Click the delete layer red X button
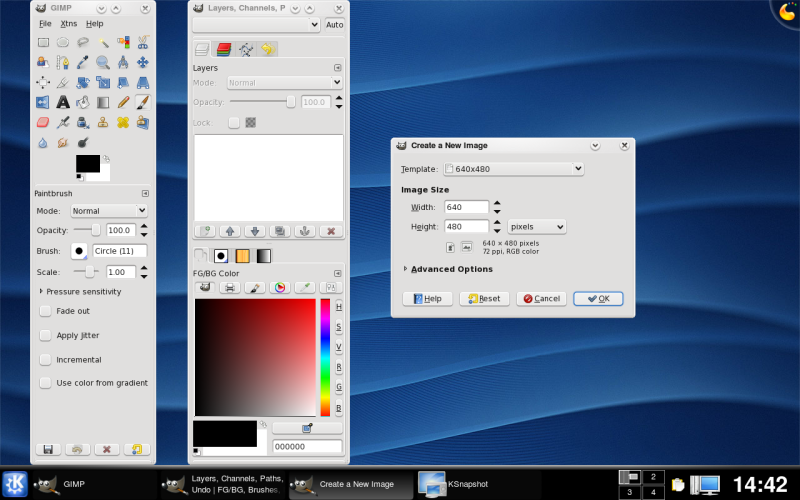 pos(331,231)
